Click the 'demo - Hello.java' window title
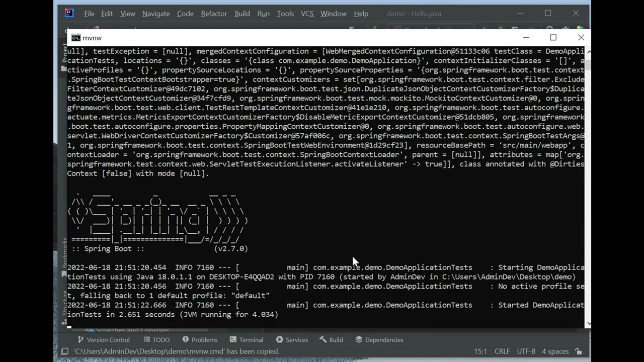644x362 pixels. click(414, 14)
